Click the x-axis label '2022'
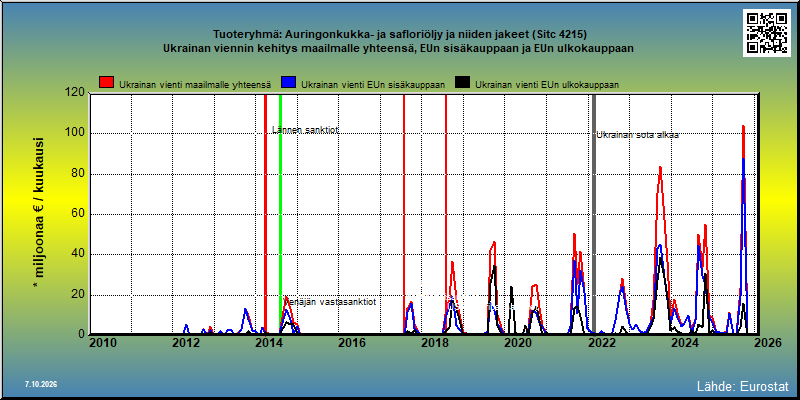 coord(601,343)
